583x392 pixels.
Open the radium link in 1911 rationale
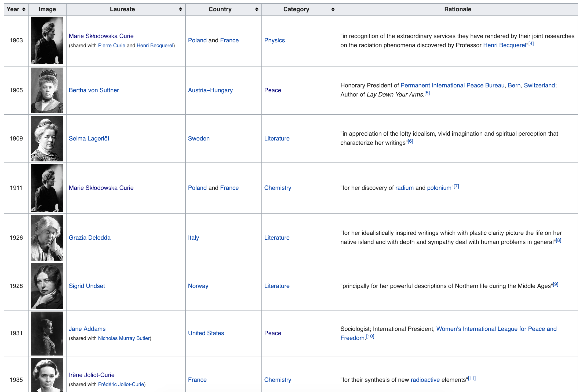404,188
